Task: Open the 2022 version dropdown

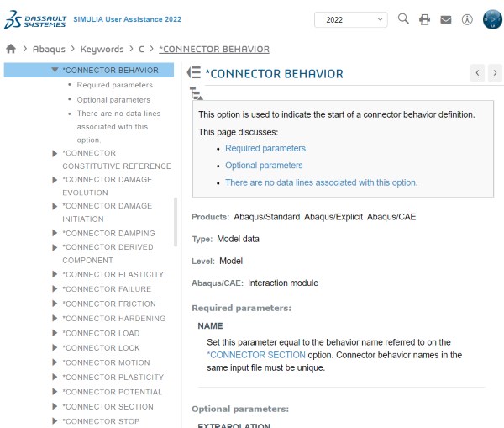Action: click(350, 20)
